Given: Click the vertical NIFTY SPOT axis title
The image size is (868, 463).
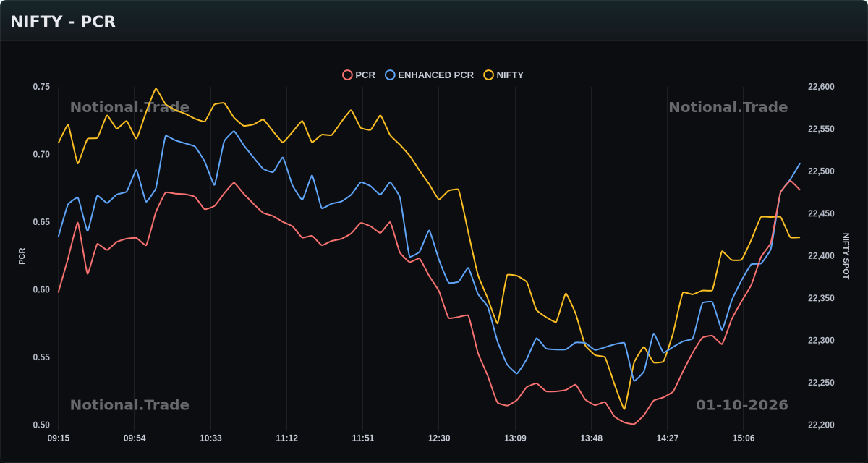Looking at the screenshot, I should point(846,256).
